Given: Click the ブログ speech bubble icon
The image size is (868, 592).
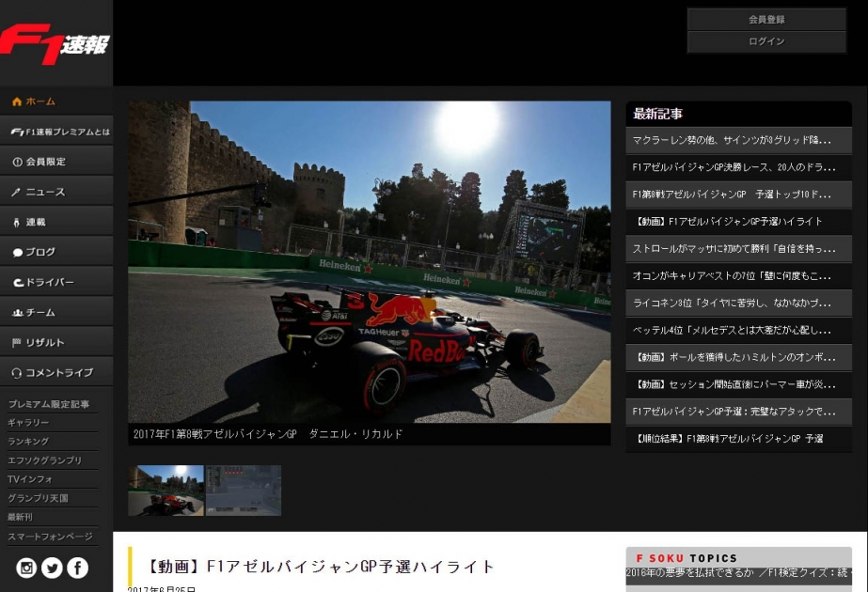Looking at the screenshot, I should (x=17, y=253).
